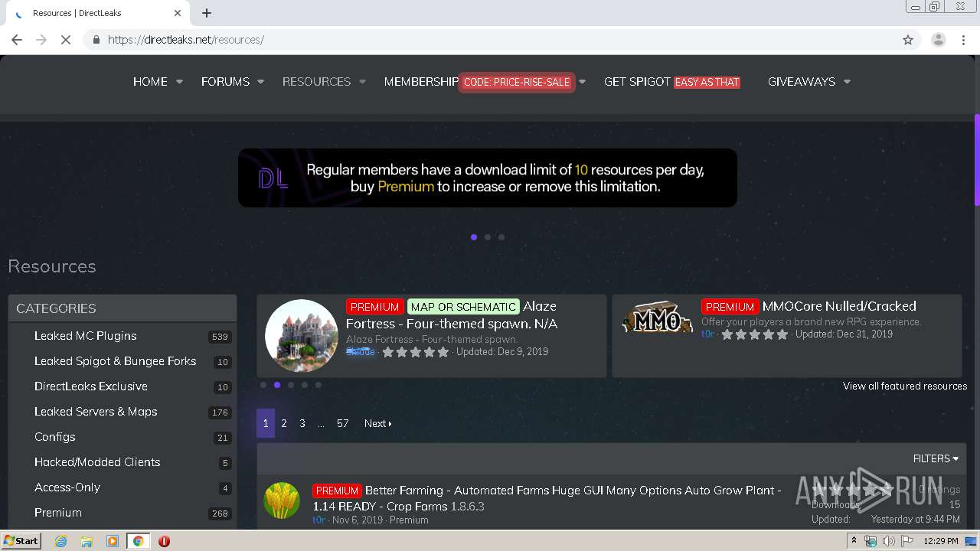The width and height of the screenshot is (980, 551).
Task: Click the page's vertical scrollbar thumb
Action: 977,159
